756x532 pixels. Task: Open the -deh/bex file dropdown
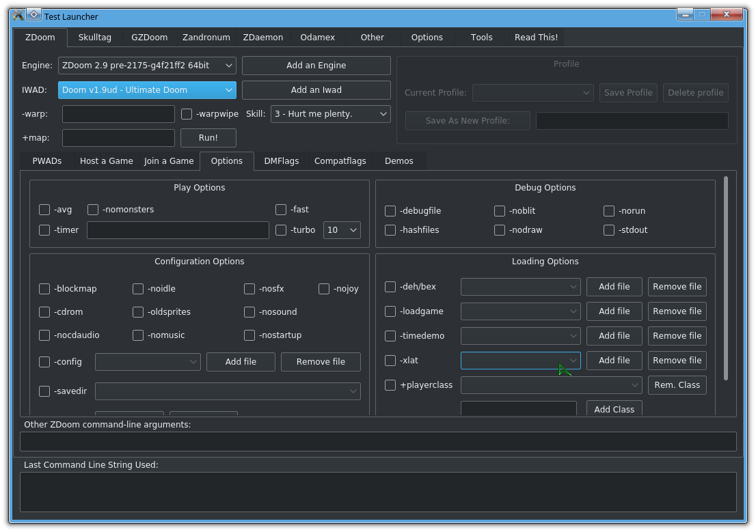(x=520, y=287)
